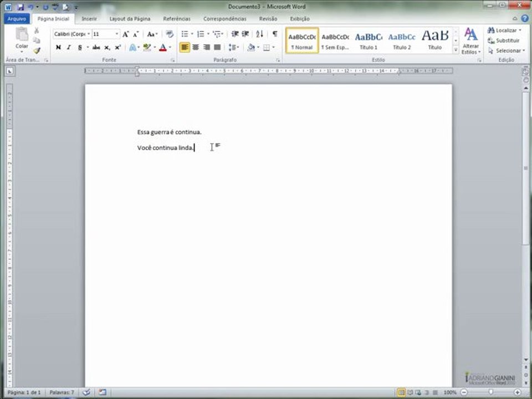Toggle bold (N) formatting
Screen dimensions: 532x399
click(58, 47)
